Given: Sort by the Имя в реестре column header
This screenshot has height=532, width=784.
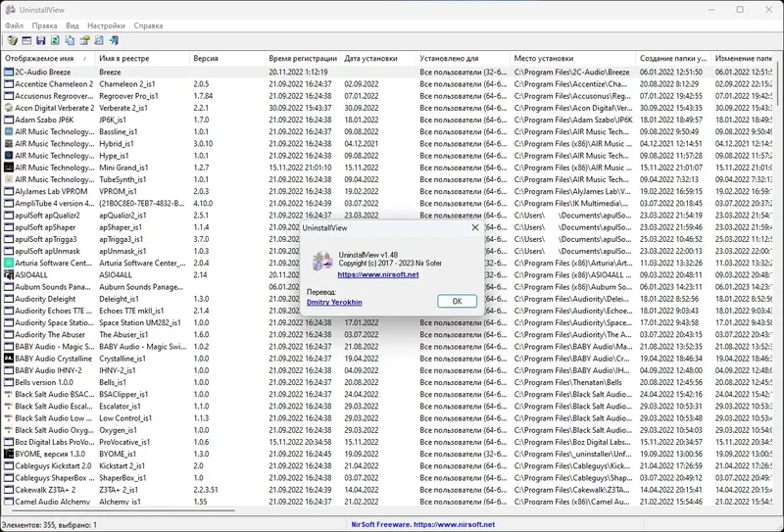Looking at the screenshot, I should click(x=142, y=59).
